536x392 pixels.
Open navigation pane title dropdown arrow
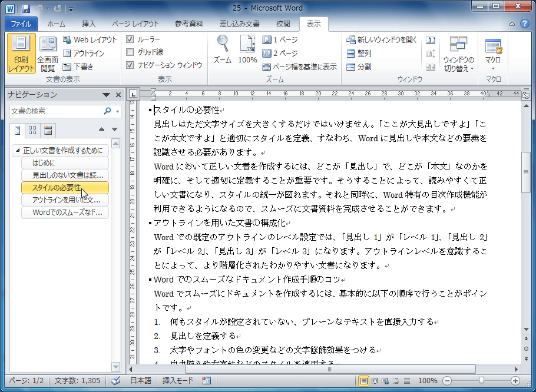pyautogui.click(x=106, y=95)
